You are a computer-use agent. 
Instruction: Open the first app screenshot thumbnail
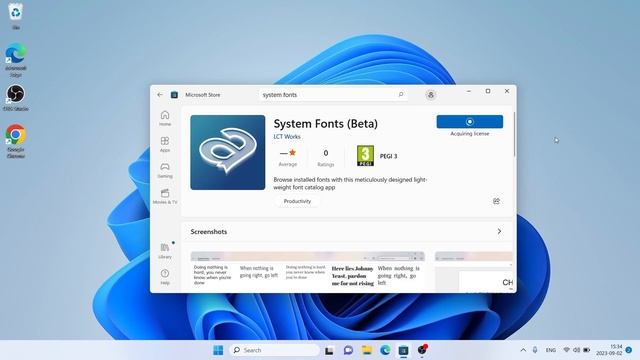307,272
